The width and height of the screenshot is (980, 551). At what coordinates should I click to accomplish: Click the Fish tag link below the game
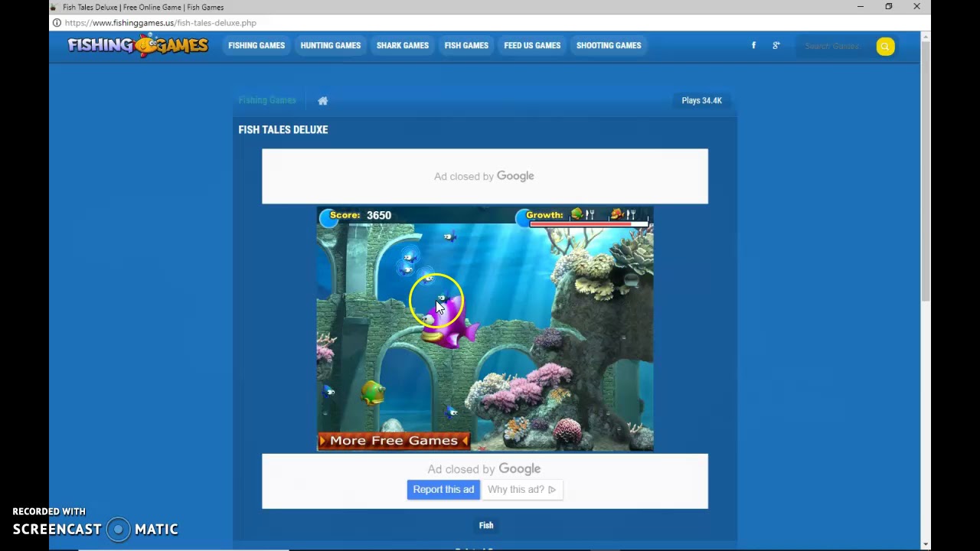(486, 525)
